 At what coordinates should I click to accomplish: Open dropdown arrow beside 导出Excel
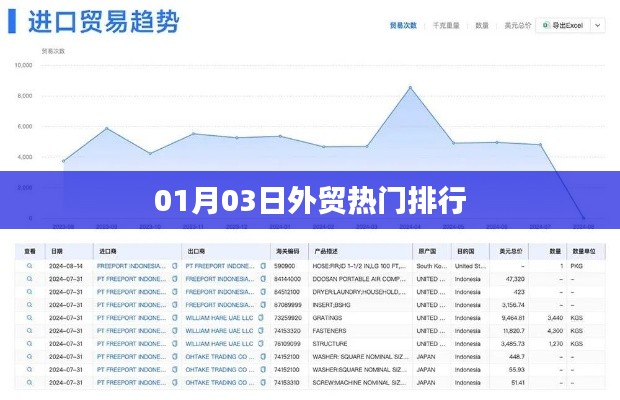(x=598, y=24)
